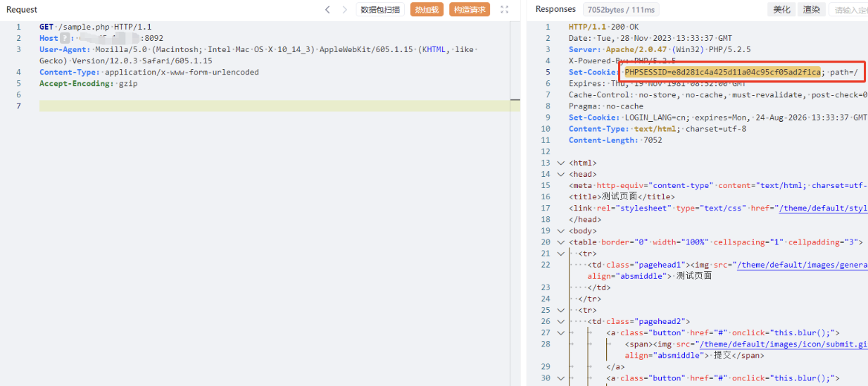The image size is (868, 386).
Task: Collapse the <body> node at line 19
Action: (560, 230)
